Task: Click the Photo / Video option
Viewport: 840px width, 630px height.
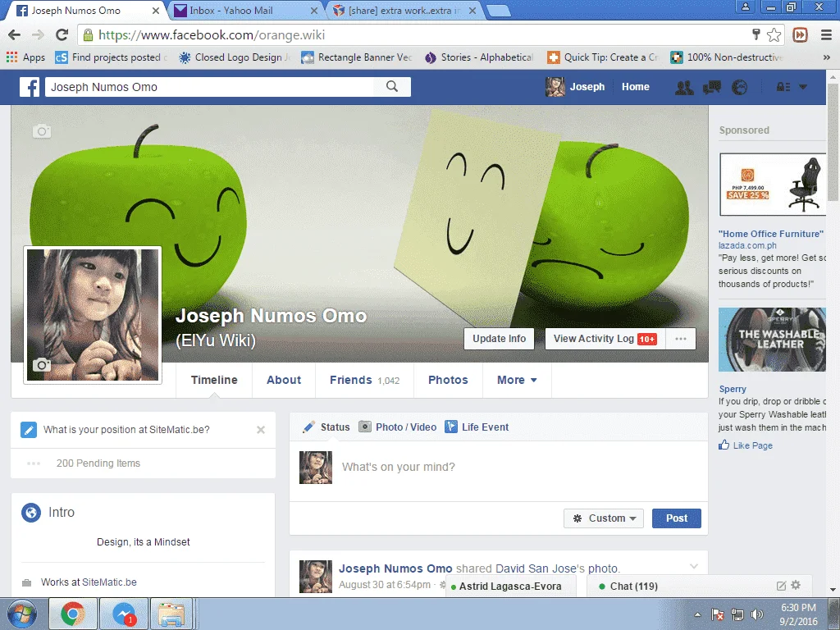Action: tap(398, 427)
